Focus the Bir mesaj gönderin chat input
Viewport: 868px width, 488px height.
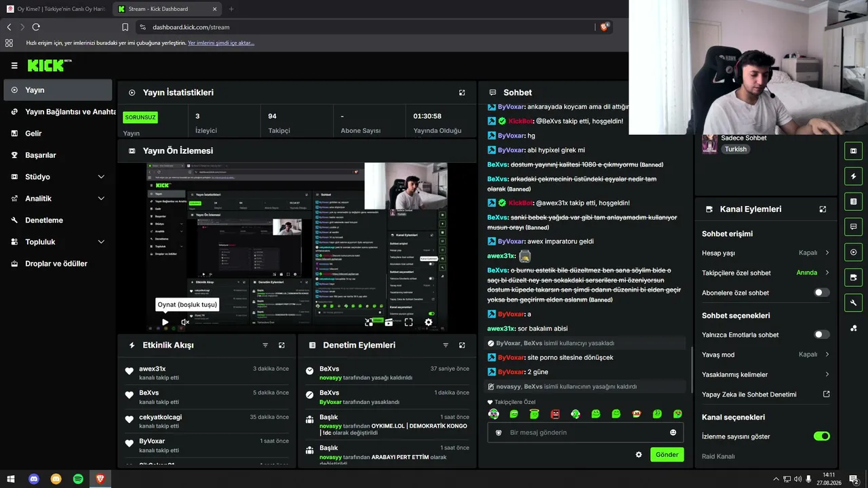coord(585,432)
